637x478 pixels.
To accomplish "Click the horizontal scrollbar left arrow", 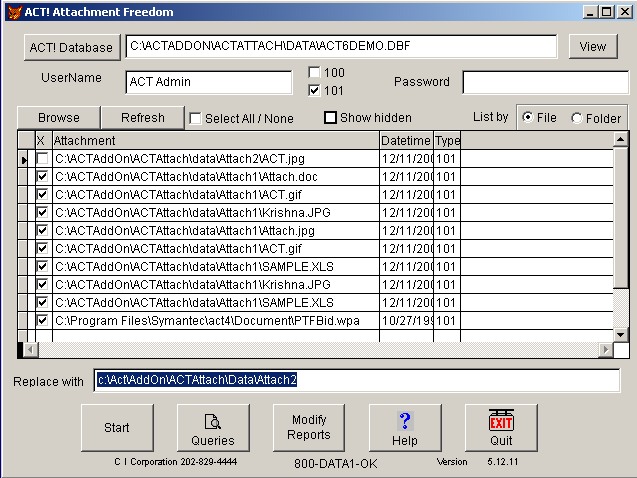I will point(30,349).
